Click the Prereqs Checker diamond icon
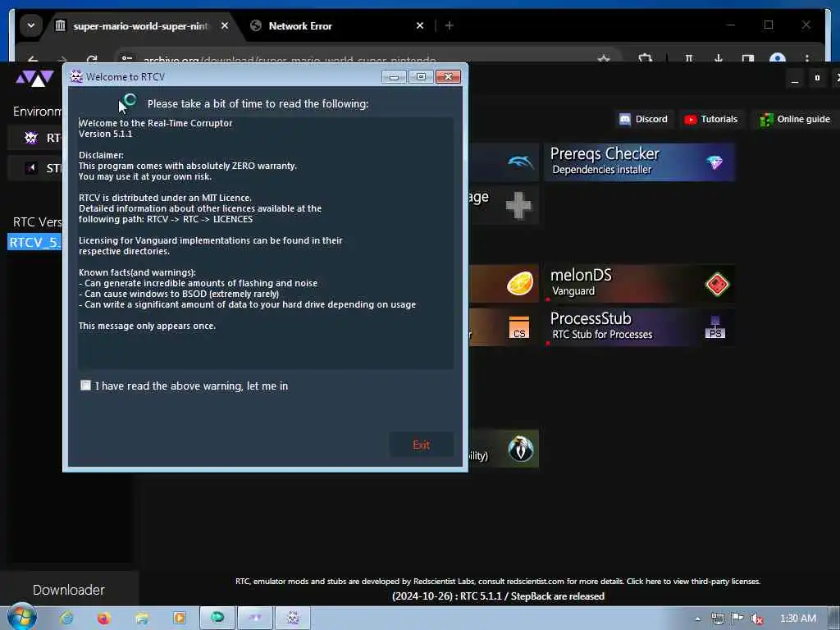This screenshot has width=840, height=630. click(714, 162)
